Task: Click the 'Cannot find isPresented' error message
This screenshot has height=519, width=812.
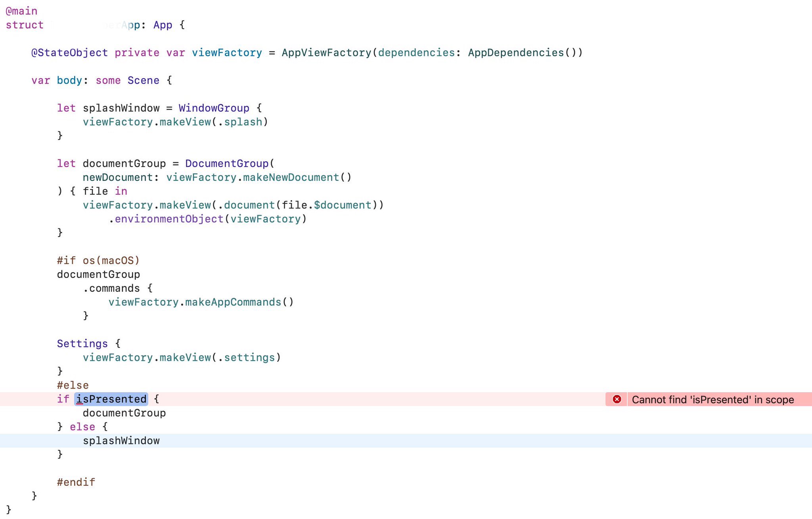Action: point(712,400)
